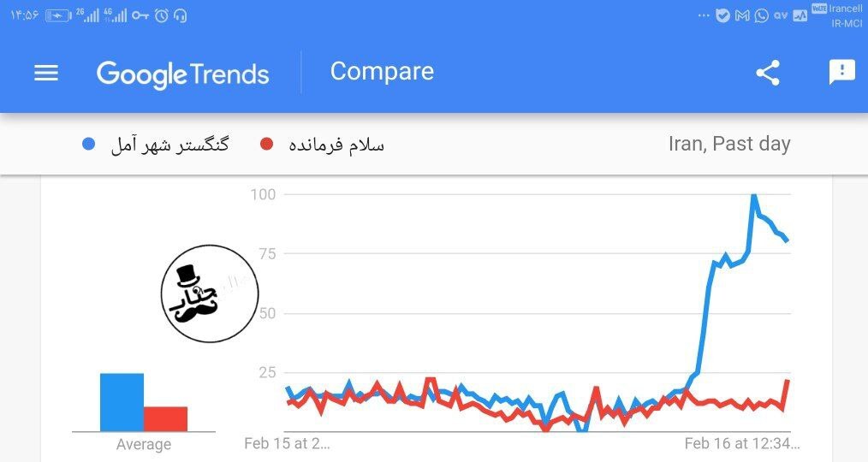Click the red Average bar
Screen dimensions: 868x462
(x=165, y=418)
